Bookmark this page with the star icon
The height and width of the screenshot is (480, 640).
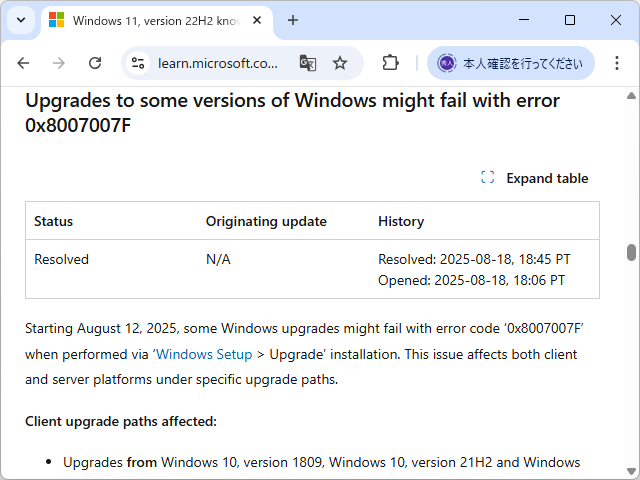point(340,63)
